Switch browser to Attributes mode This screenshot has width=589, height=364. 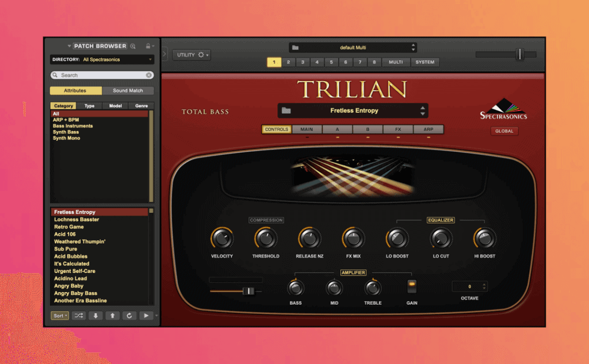tap(75, 90)
